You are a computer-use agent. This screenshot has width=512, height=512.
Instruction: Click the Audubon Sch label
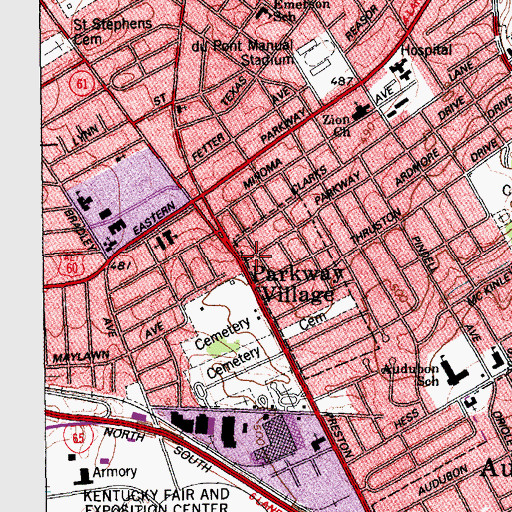coord(411,375)
